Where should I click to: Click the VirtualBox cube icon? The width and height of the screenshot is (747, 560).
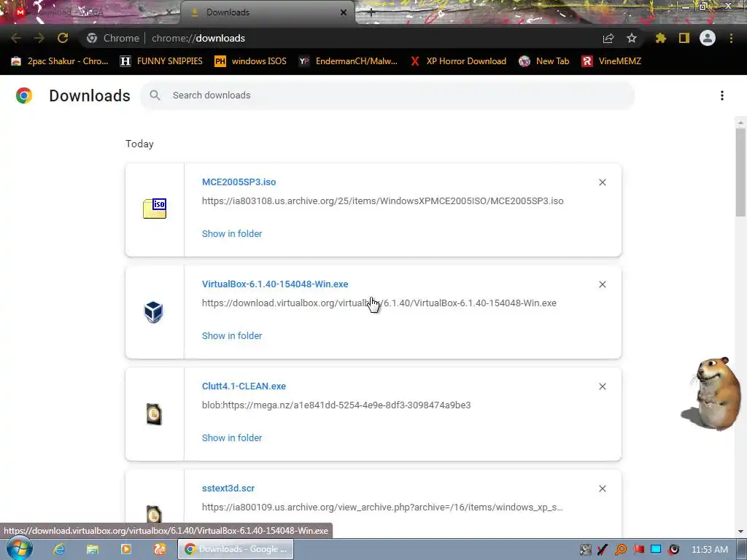click(153, 312)
